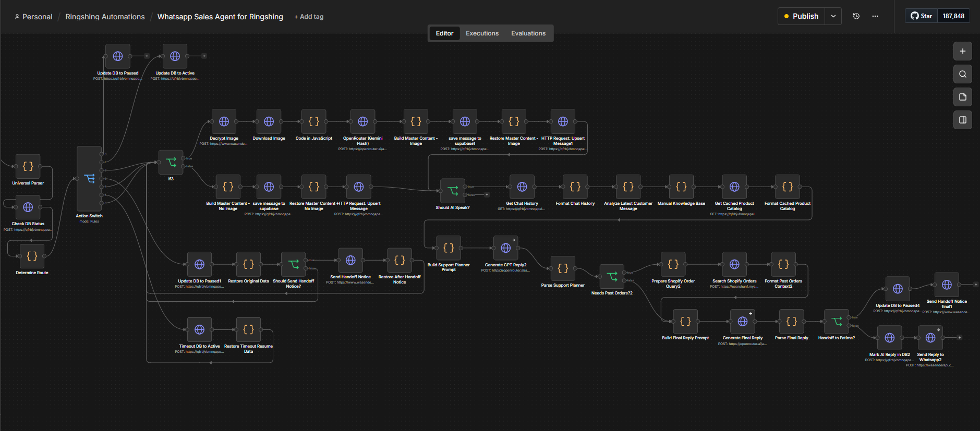
Task: Select the Download Image node
Action: (269, 121)
